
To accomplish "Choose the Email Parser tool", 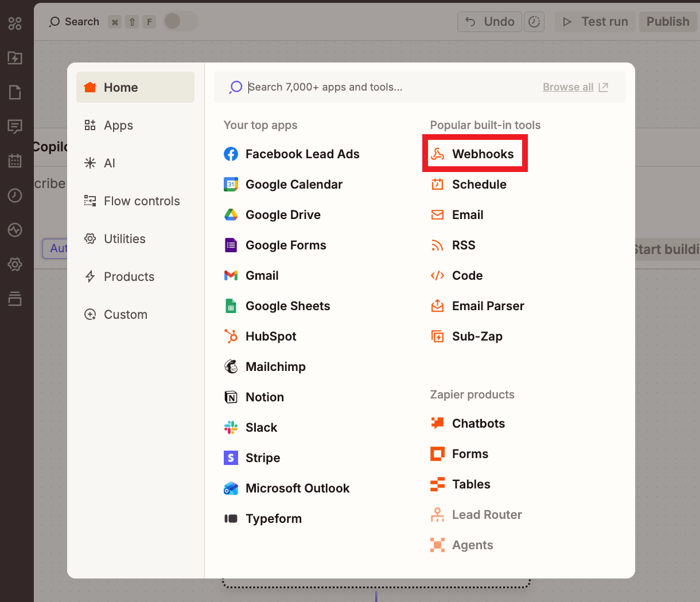I will (477, 306).
